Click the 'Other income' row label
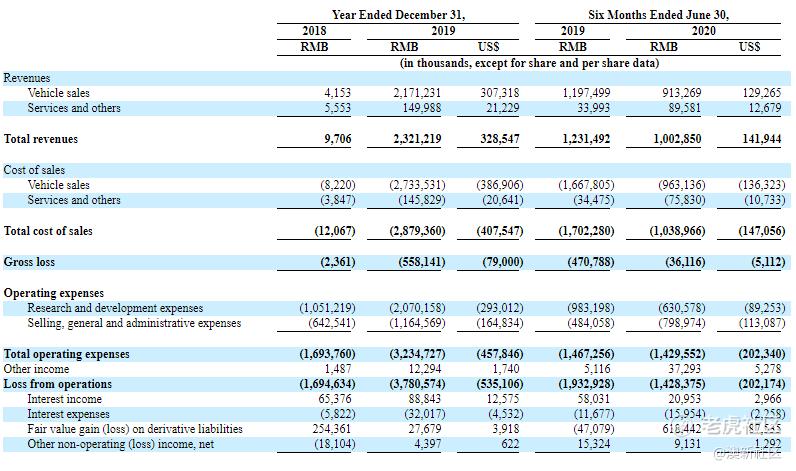Screen dimensions: 796x471 (36, 369)
